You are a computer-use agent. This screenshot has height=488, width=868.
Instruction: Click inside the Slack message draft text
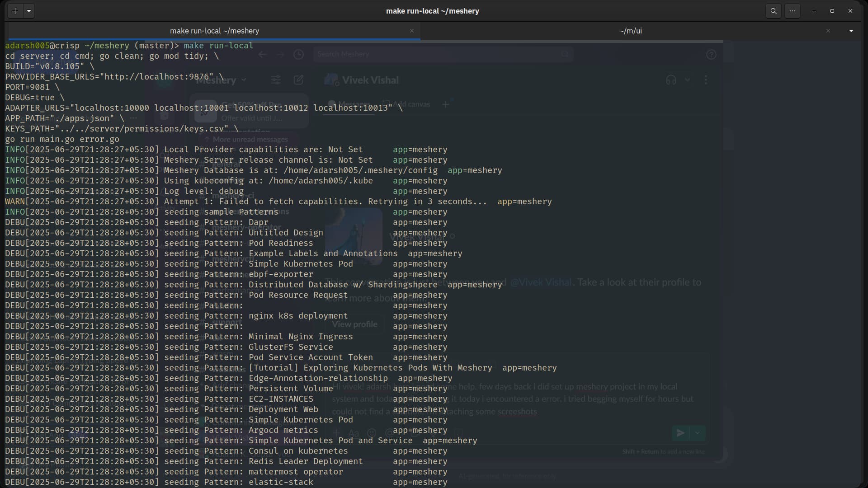tap(513, 399)
